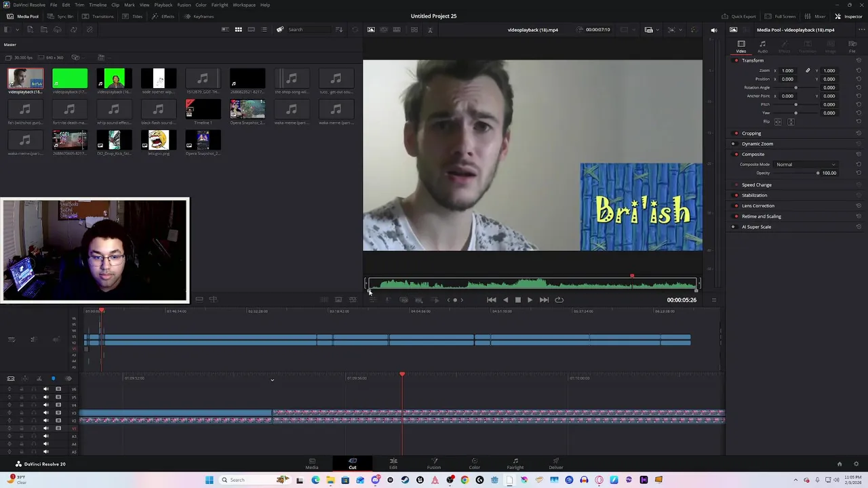Open the Transitions panel
868x488 pixels.
(98, 16)
